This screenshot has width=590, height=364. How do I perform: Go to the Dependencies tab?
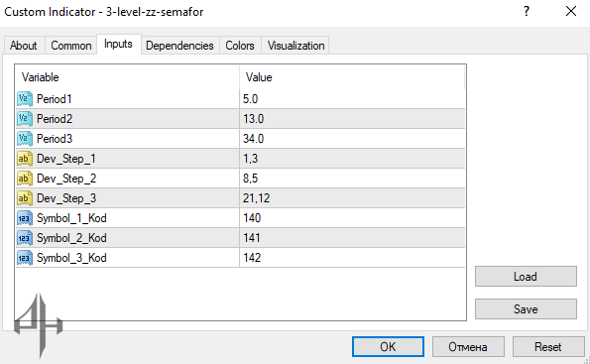pyautogui.click(x=179, y=46)
